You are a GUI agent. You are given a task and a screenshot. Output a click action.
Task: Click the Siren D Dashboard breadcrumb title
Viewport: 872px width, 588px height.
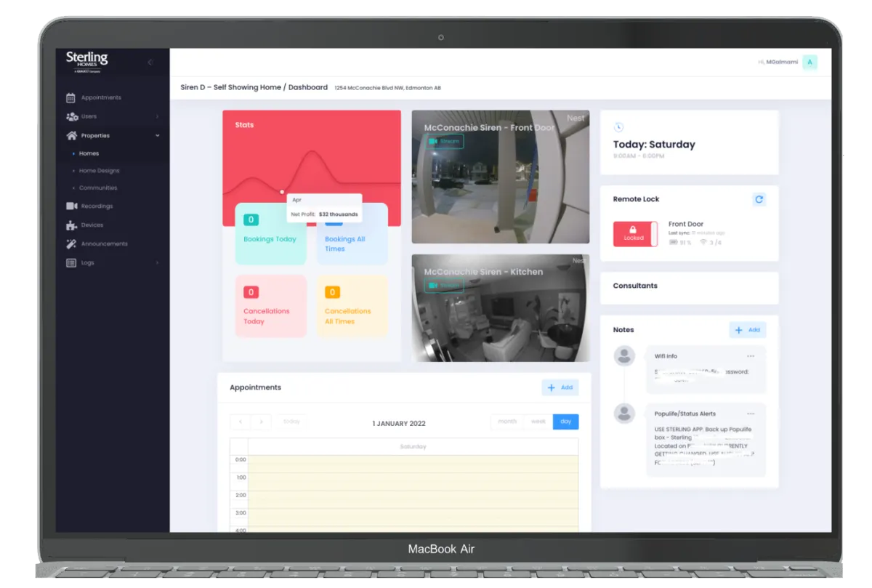[254, 87]
